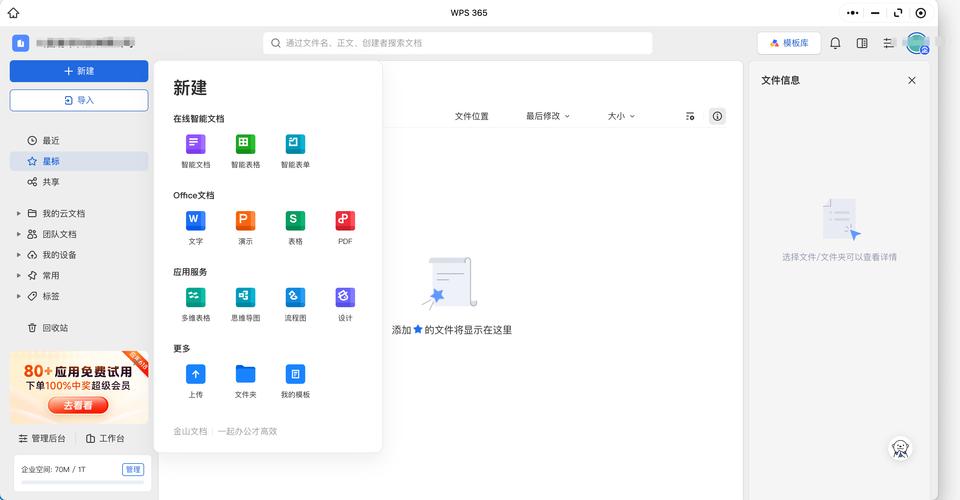The width and height of the screenshot is (960, 500).
Task: Open the settings sliders icon in header
Action: (888, 43)
